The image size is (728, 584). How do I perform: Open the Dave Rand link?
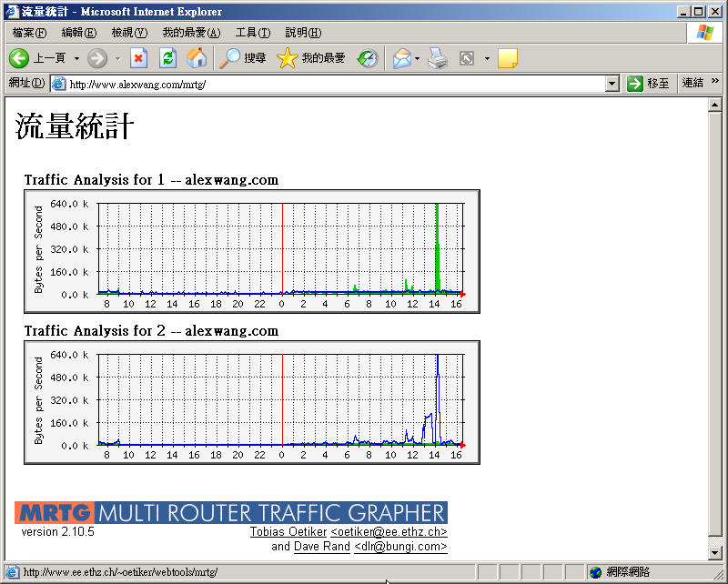321,547
